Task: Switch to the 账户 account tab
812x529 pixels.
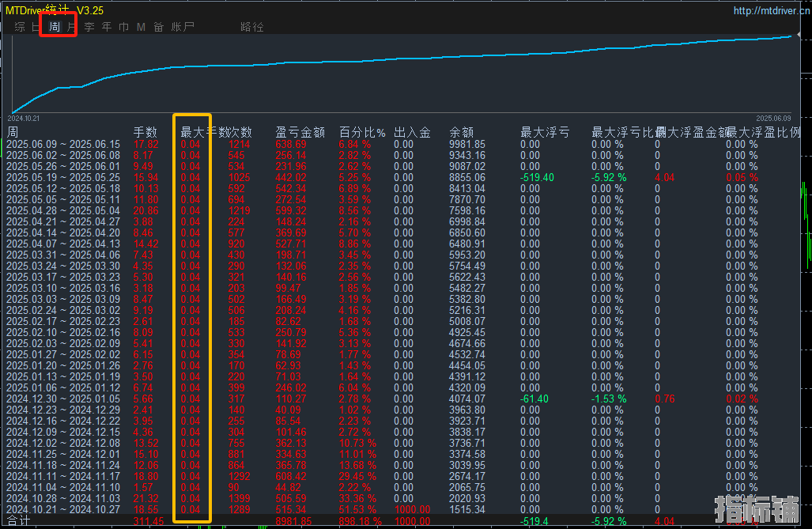Action: pos(183,27)
